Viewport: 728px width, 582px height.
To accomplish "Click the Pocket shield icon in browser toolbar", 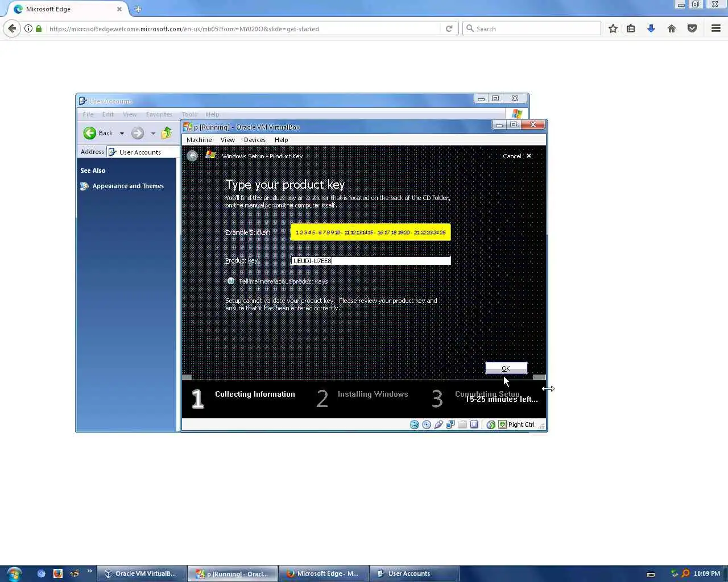I will pyautogui.click(x=692, y=28).
